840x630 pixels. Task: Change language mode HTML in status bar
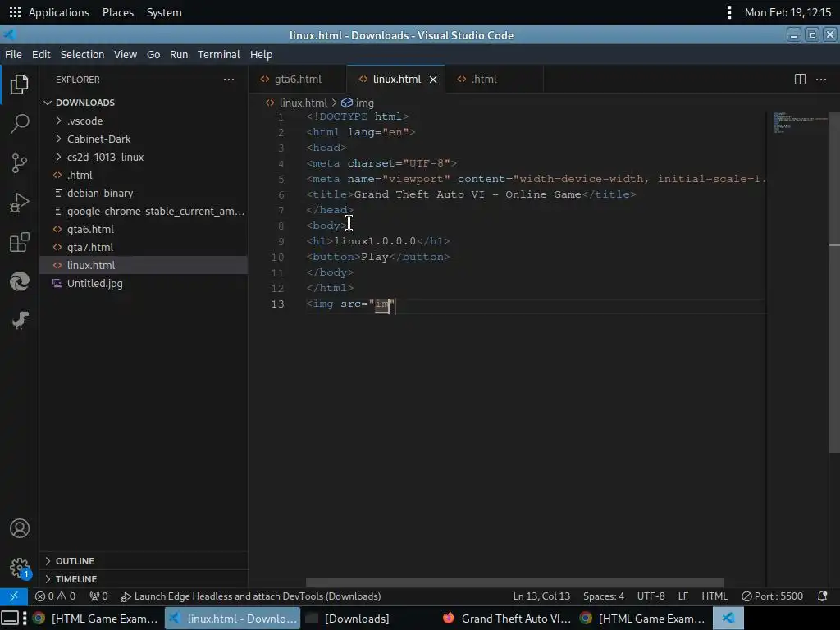tap(714, 596)
